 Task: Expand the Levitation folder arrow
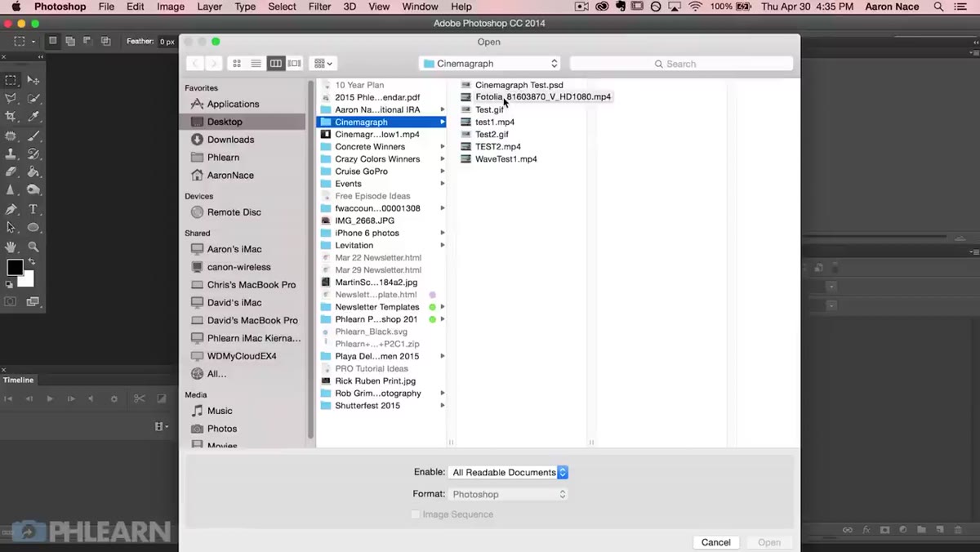click(443, 245)
